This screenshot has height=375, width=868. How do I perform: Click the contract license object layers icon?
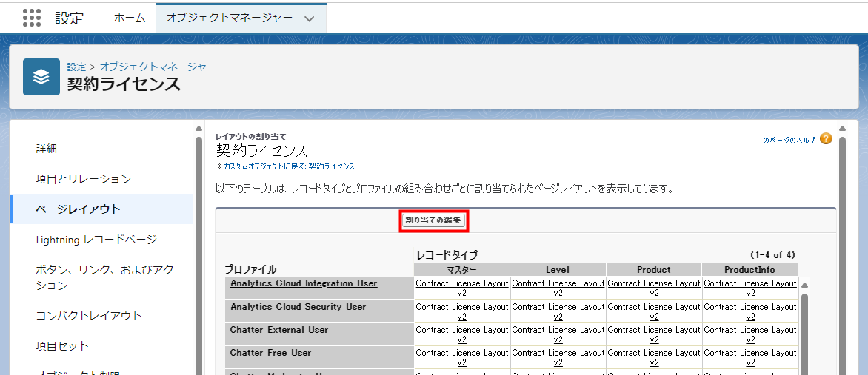tap(41, 77)
